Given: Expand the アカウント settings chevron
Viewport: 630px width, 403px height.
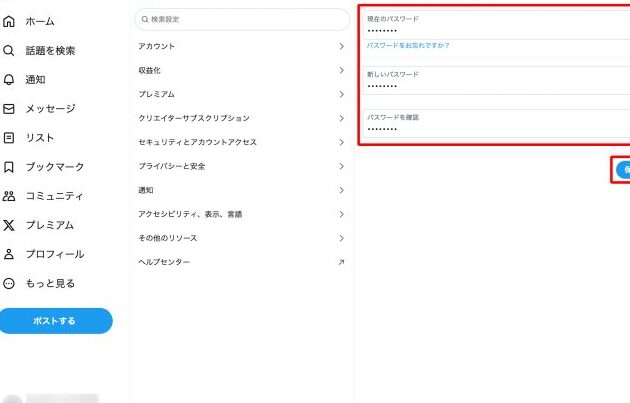Looking at the screenshot, I should point(341,46).
